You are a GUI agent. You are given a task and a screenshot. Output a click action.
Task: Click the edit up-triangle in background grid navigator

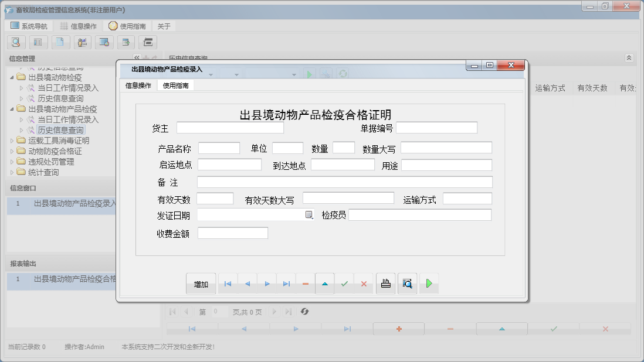[x=502, y=329]
